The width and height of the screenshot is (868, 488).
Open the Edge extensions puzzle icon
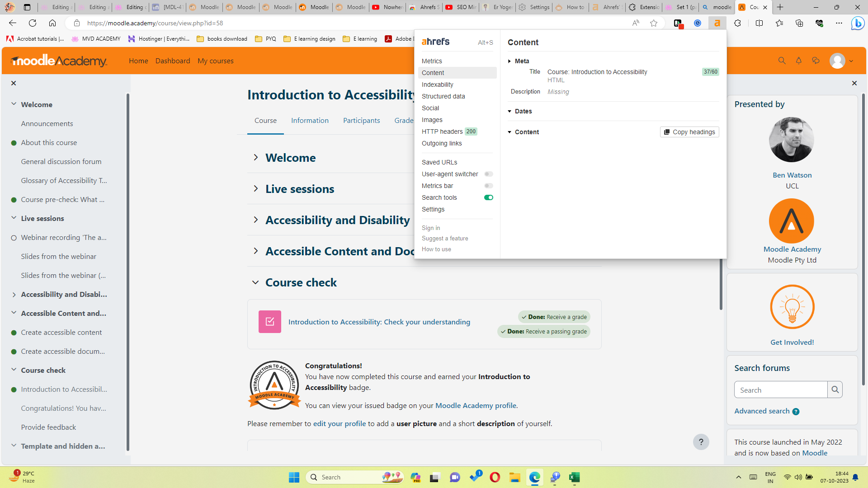[738, 23]
